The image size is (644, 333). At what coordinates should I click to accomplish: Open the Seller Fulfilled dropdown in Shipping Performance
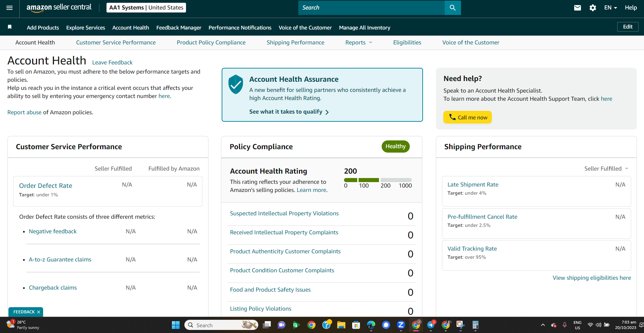[x=606, y=169]
